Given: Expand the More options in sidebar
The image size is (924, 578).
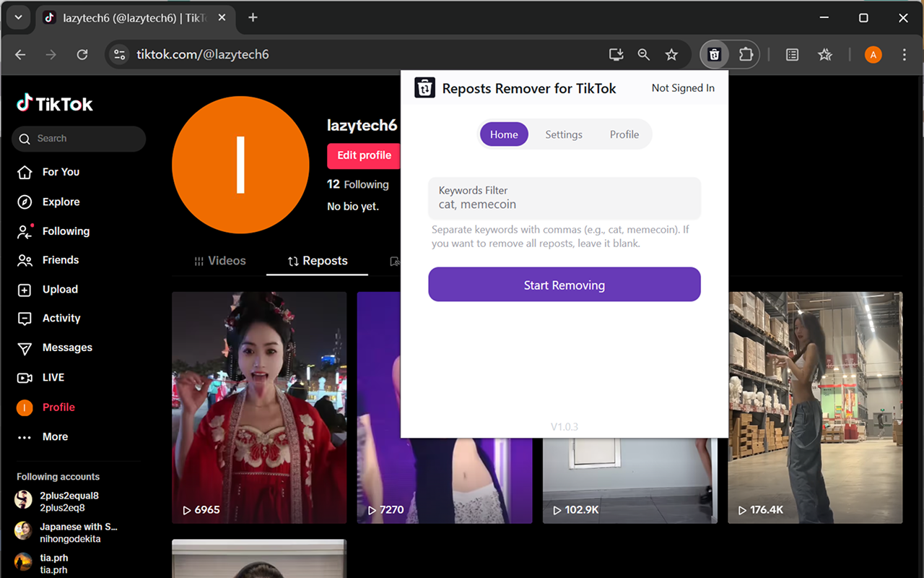Looking at the screenshot, I should pos(54,437).
